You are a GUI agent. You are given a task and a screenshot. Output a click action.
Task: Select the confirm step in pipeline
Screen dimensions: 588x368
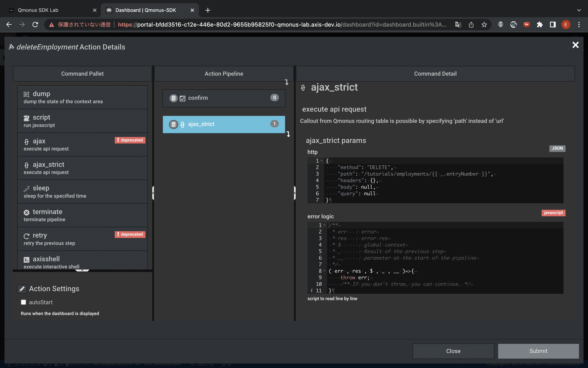[x=224, y=98]
